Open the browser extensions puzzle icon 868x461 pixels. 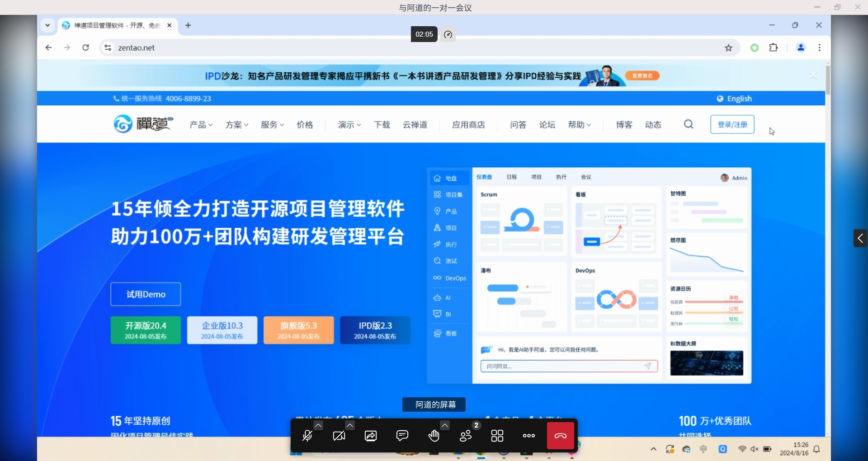click(x=774, y=47)
